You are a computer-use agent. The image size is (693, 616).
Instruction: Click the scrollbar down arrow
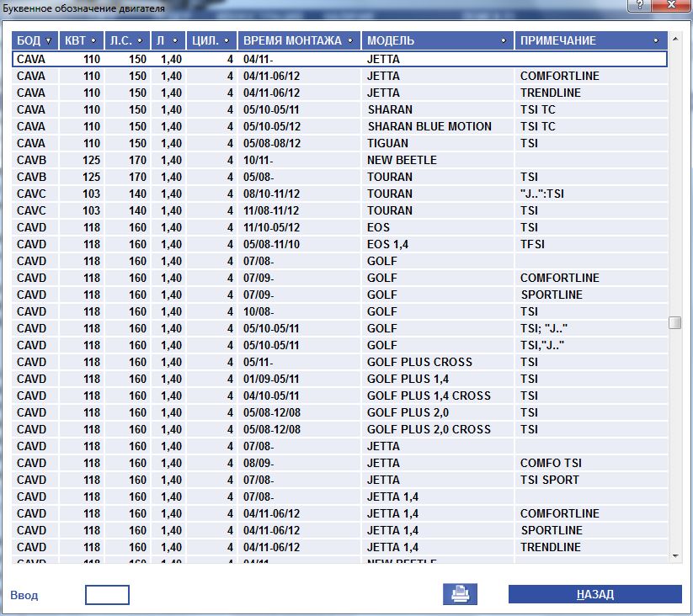674,556
